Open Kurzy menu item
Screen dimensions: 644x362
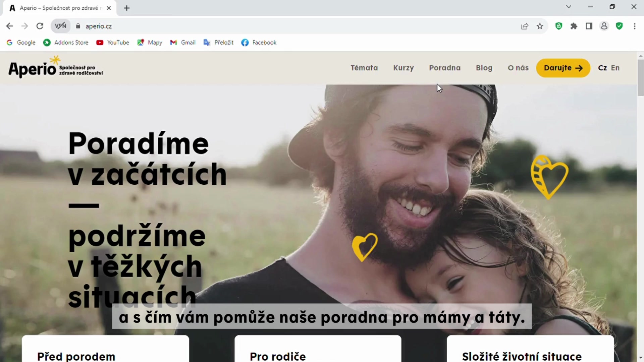404,68
